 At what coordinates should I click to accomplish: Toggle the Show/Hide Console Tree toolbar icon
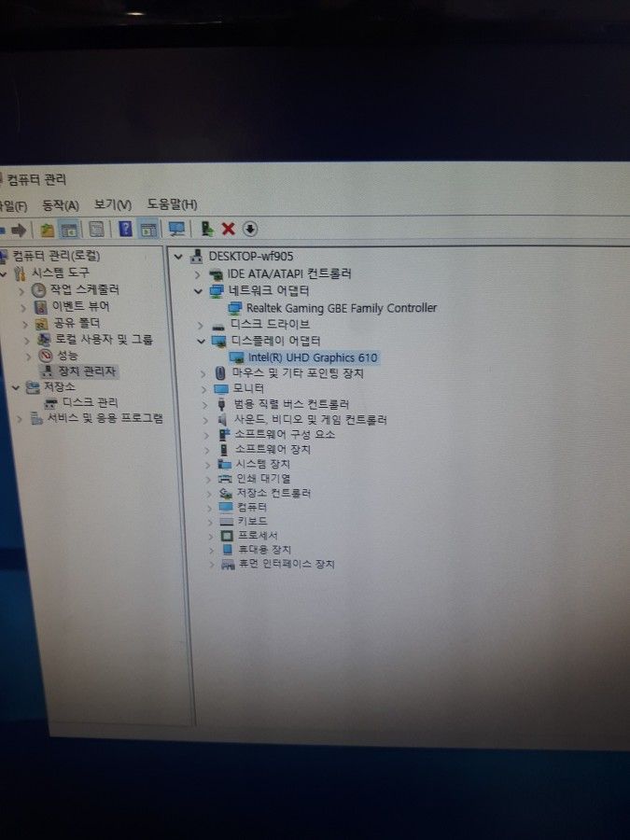pyautogui.click(x=69, y=230)
